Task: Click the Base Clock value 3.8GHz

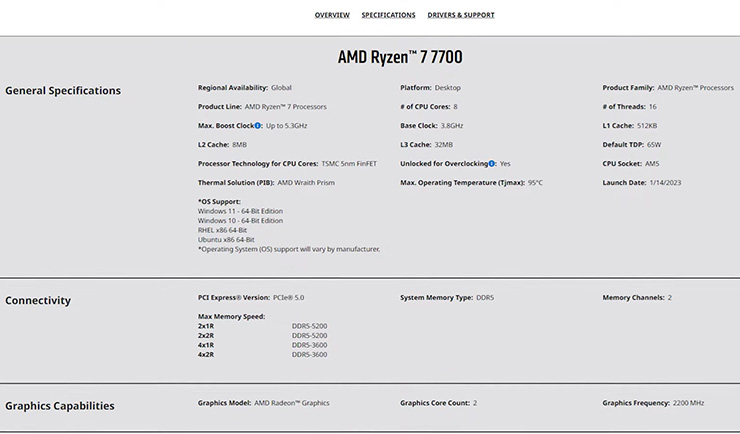Action: pyautogui.click(x=452, y=125)
